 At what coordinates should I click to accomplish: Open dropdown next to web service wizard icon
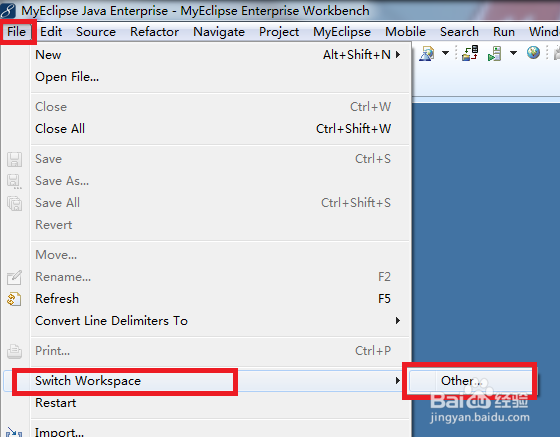pyautogui.click(x=445, y=53)
